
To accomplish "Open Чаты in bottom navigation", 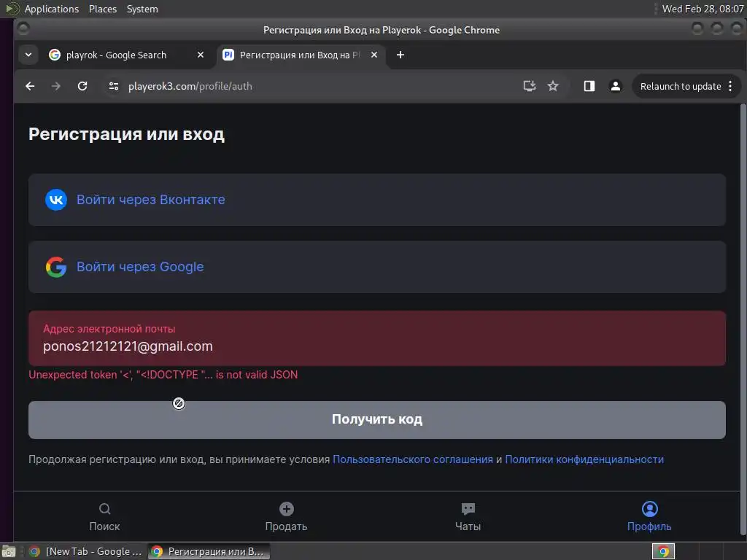I will point(468,516).
